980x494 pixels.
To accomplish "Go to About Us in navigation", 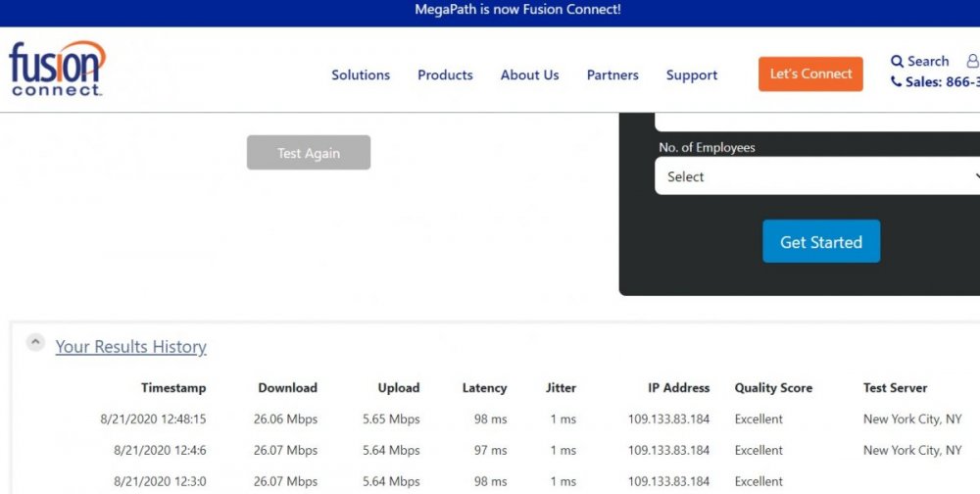I will coord(529,75).
